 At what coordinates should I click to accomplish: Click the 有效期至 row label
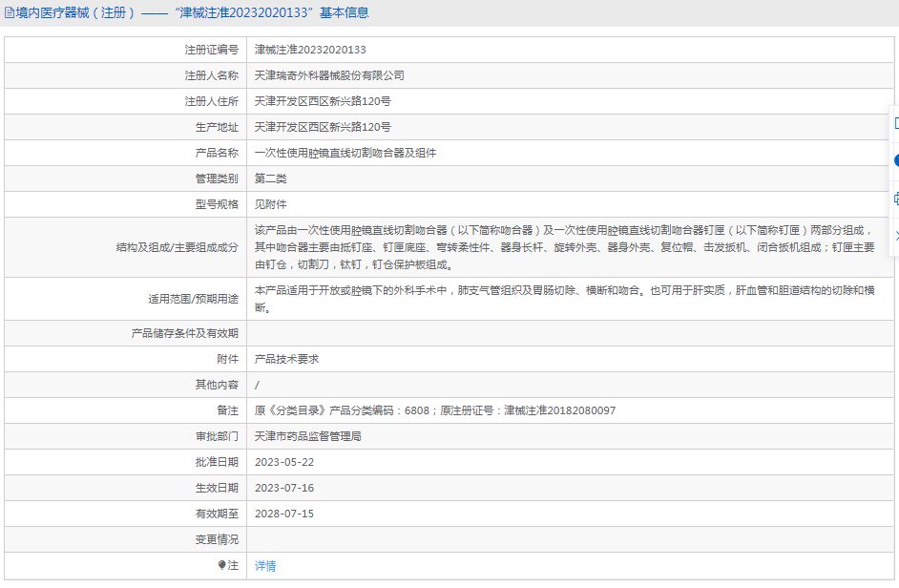point(217,514)
